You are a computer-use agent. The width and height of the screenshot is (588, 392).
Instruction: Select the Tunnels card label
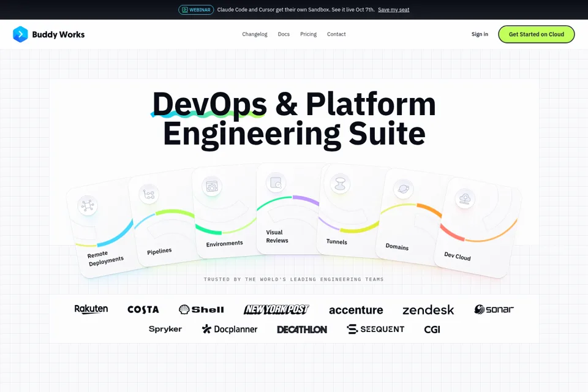pos(337,241)
